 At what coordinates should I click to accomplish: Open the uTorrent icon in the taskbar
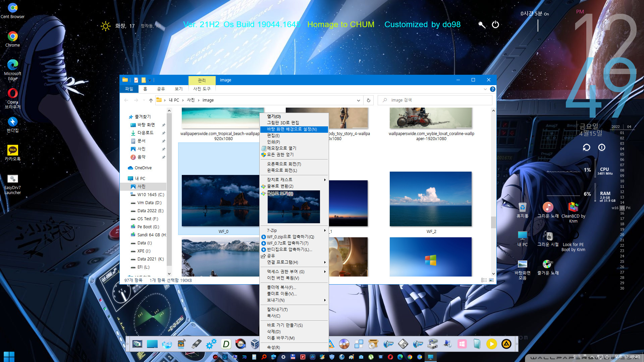click(371, 357)
